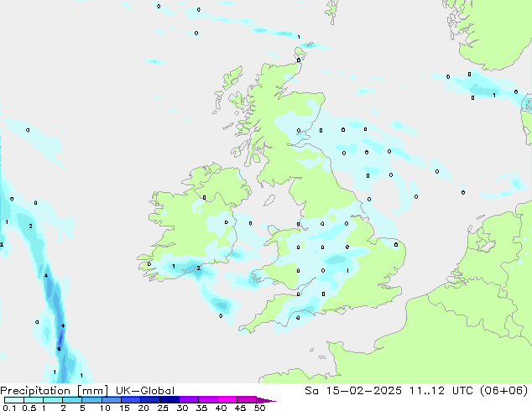This screenshot has width=532, height=411.
Task: Click the value 0 over East Anglia
Action: (396, 244)
